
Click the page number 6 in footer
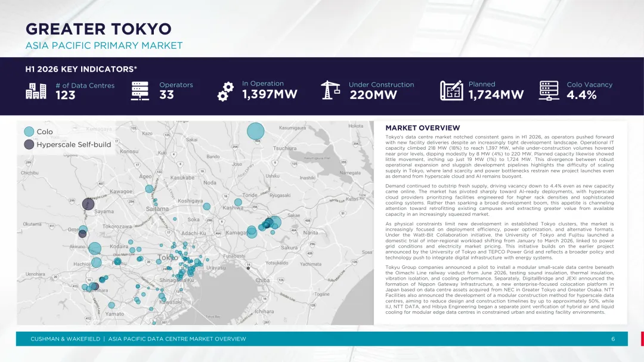(613, 339)
